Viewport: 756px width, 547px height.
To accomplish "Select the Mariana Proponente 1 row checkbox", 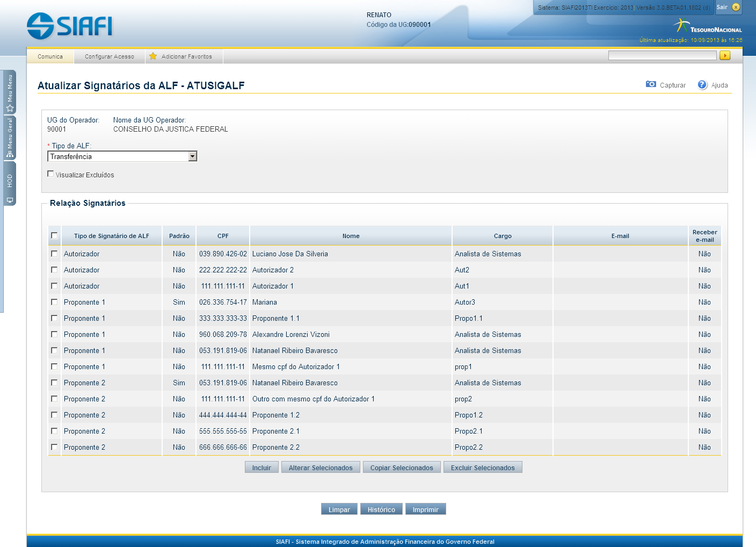I will coord(54,302).
